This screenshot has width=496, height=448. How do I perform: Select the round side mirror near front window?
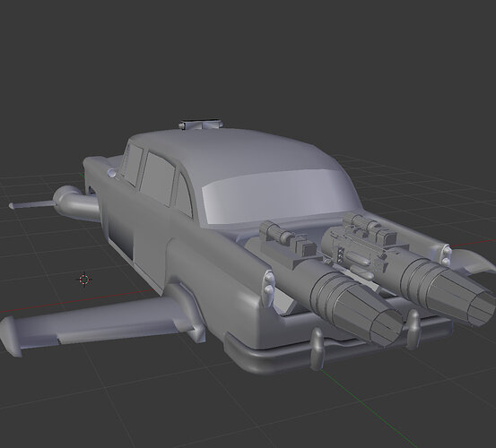pyautogui.click(x=112, y=173)
